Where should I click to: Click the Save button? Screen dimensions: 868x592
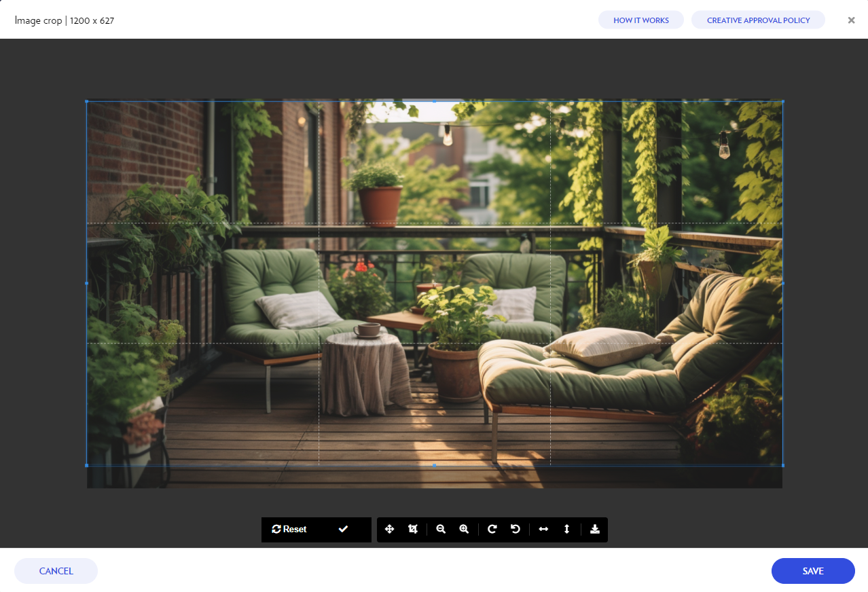point(812,571)
